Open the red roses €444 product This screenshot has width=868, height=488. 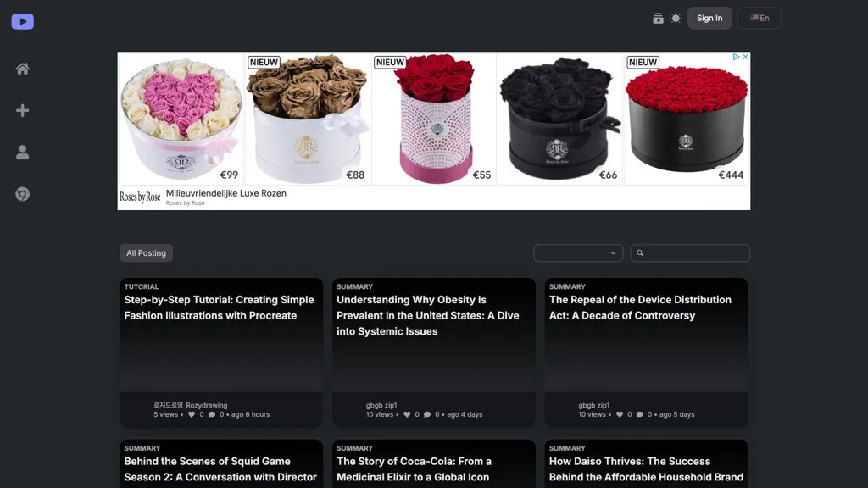(687, 119)
